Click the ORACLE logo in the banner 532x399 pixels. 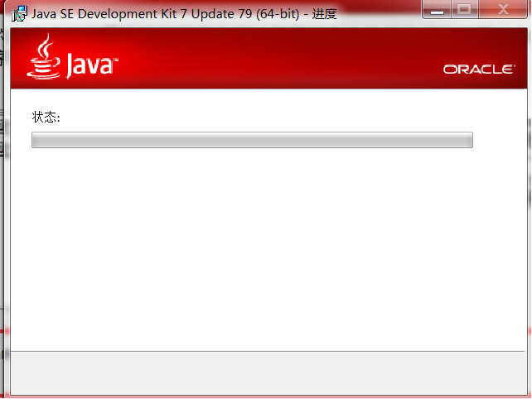tap(479, 70)
